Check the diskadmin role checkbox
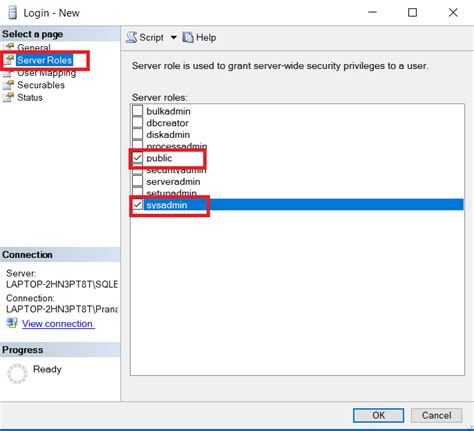This screenshot has height=431, width=474. (x=137, y=134)
